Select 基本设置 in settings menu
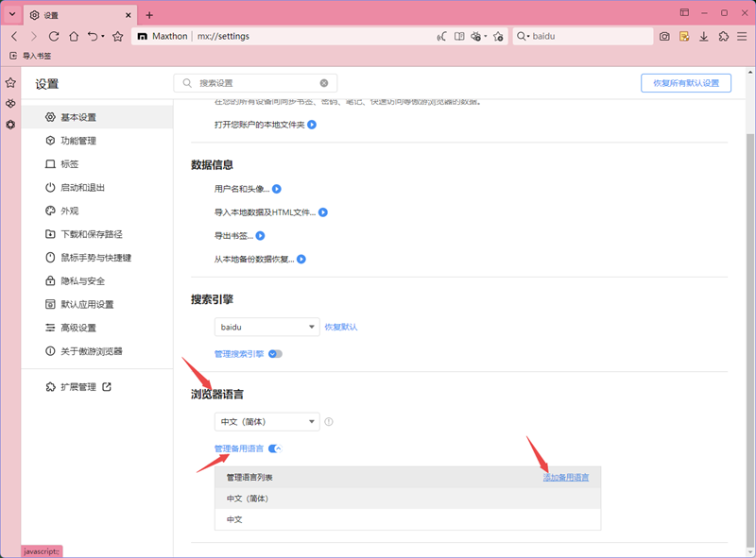 [97, 117]
